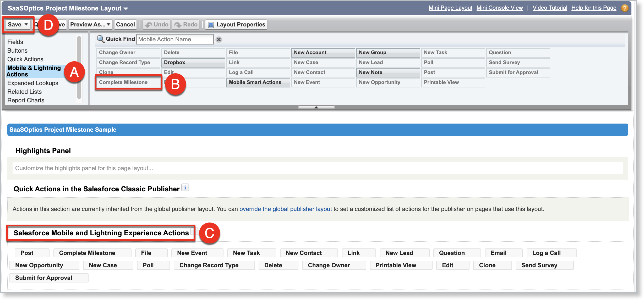Viewport: 644px width, 300px height.
Task: Click Send Survey in the palette
Action: pos(518,63)
